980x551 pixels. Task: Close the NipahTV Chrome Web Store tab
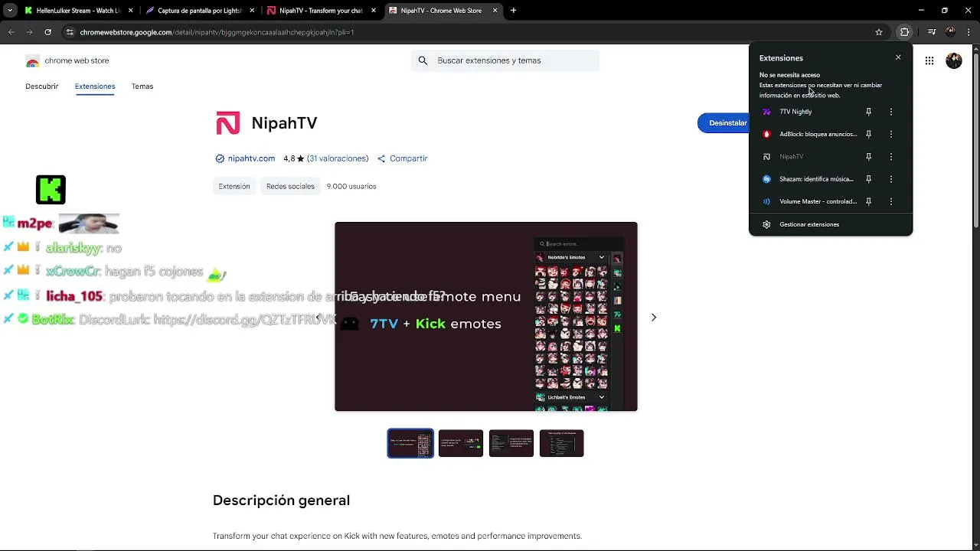tap(495, 11)
